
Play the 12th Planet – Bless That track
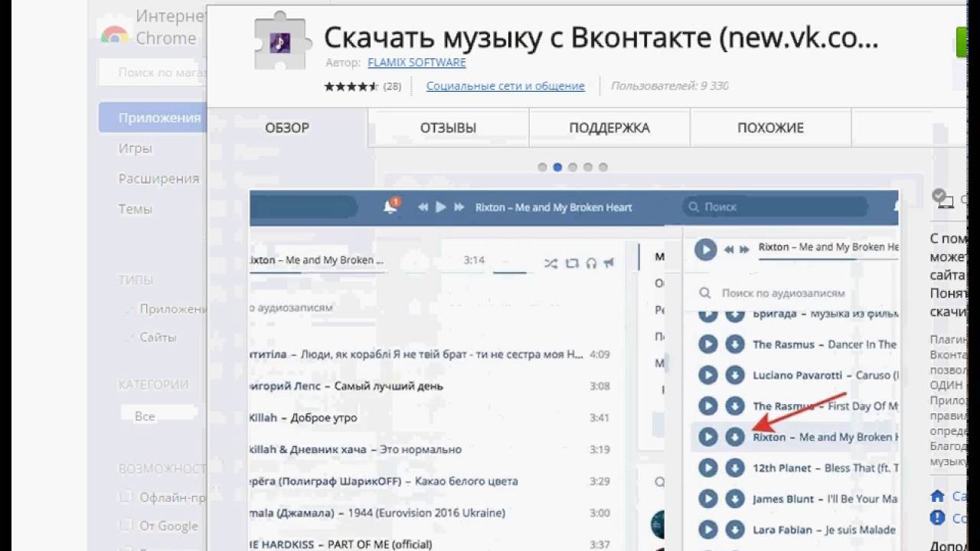point(708,468)
